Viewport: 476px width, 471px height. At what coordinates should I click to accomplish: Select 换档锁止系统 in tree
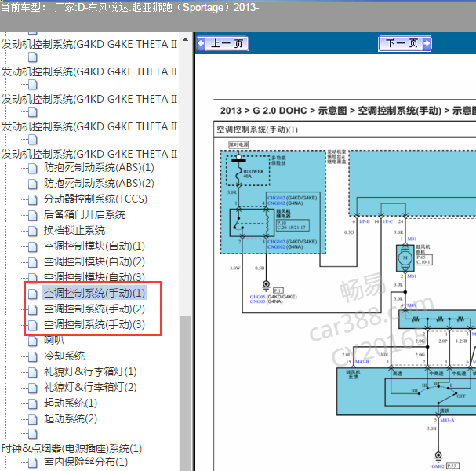(74, 230)
